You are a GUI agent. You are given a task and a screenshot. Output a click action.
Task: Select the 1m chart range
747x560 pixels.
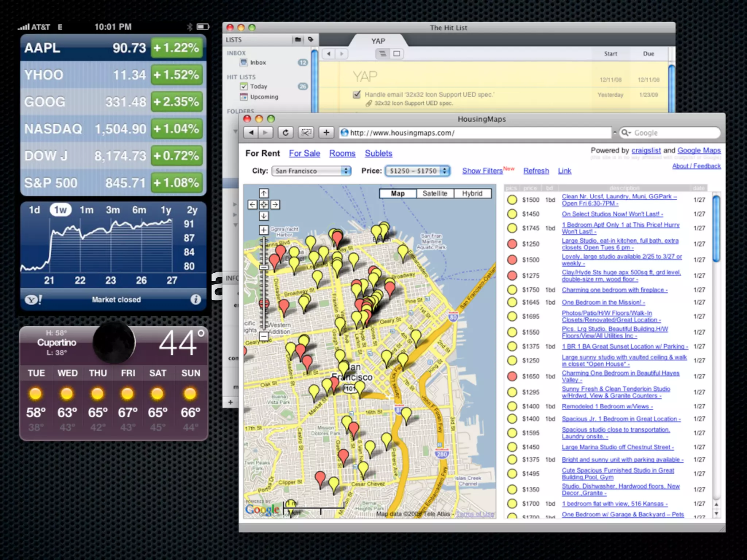click(x=87, y=210)
